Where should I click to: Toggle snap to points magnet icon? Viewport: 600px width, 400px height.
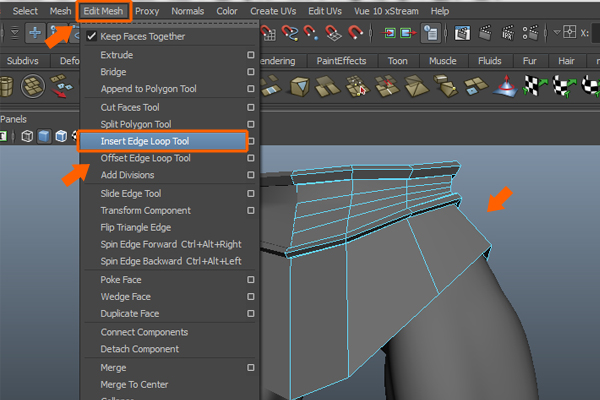(x=311, y=33)
